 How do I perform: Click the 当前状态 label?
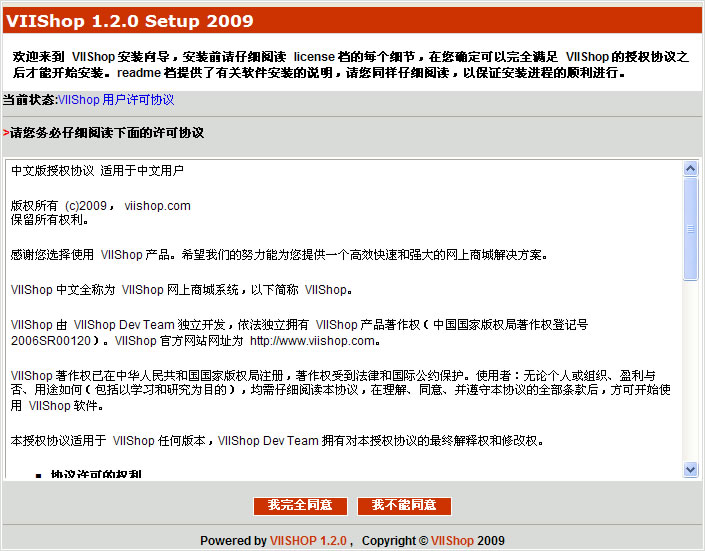pos(29,99)
